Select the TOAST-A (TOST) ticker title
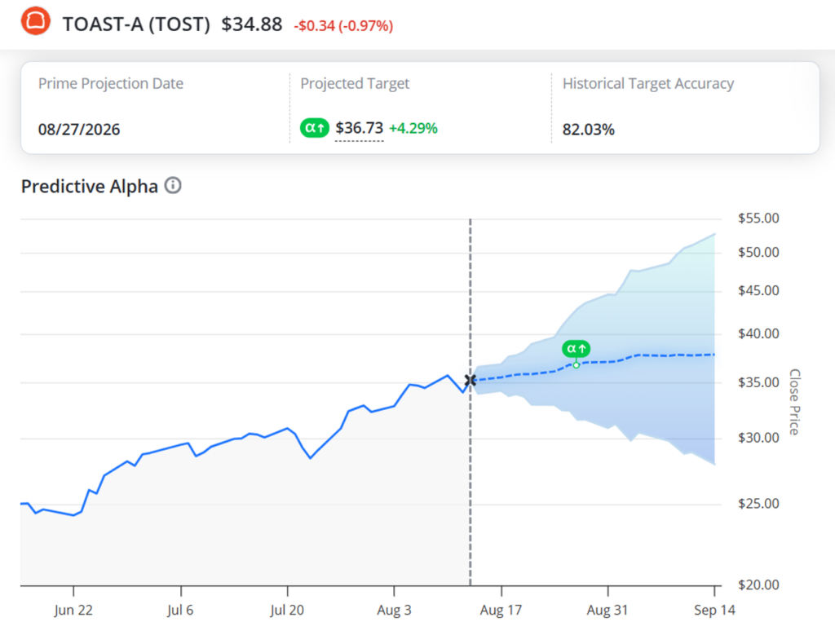This screenshot has height=644, width=835. [x=136, y=24]
